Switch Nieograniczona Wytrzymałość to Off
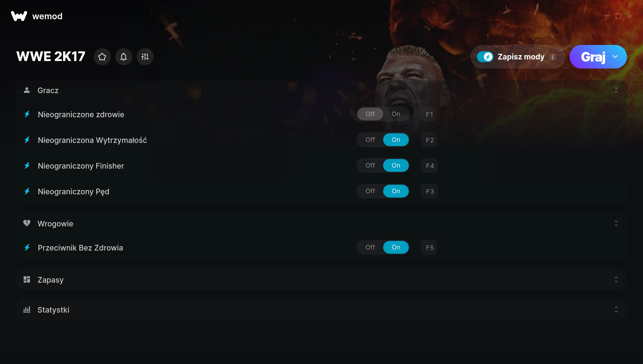643x364 pixels. pos(370,140)
